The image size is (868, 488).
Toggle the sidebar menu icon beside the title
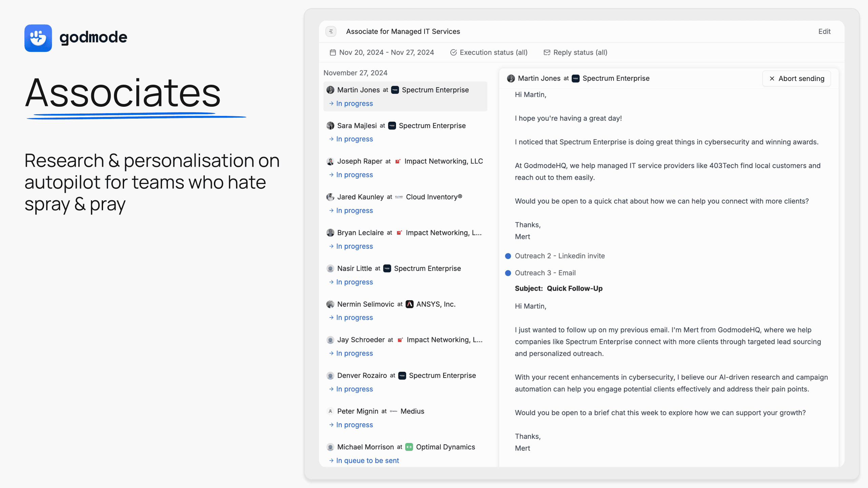(x=331, y=32)
